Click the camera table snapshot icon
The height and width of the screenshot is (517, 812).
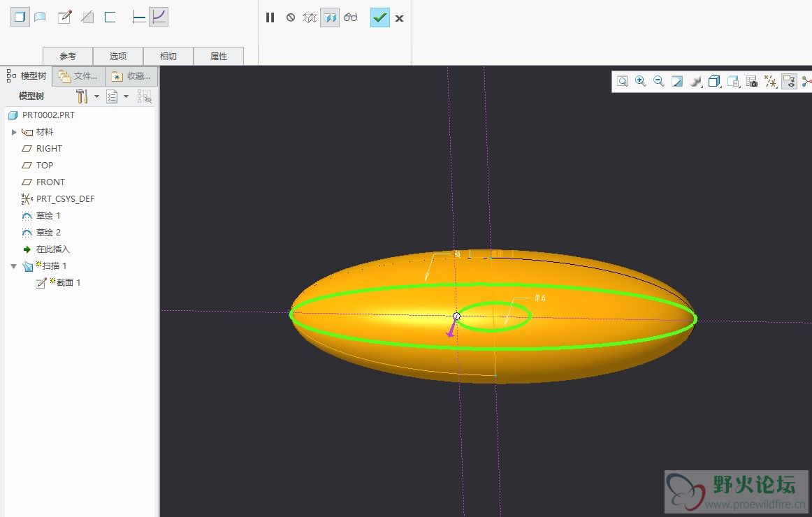(752, 81)
